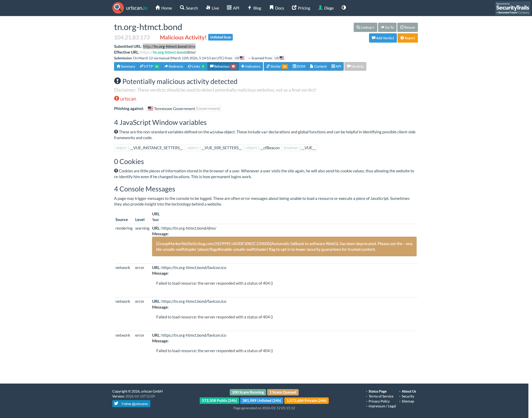The image size is (532, 418).
Task: Open the Pricing nav item
Action: pyautogui.click(x=301, y=8)
